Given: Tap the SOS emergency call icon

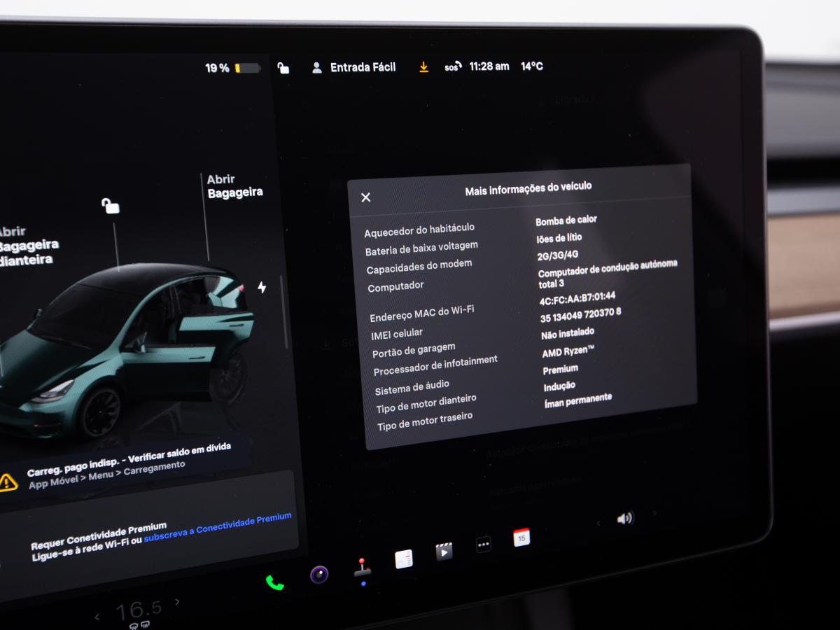Looking at the screenshot, I should (452, 67).
